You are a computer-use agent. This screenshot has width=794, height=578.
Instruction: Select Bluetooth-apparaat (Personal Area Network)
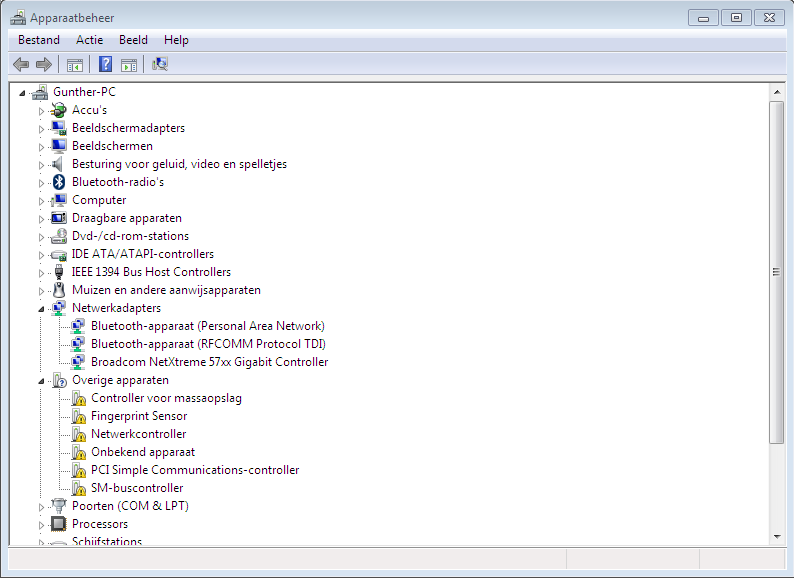pos(208,326)
